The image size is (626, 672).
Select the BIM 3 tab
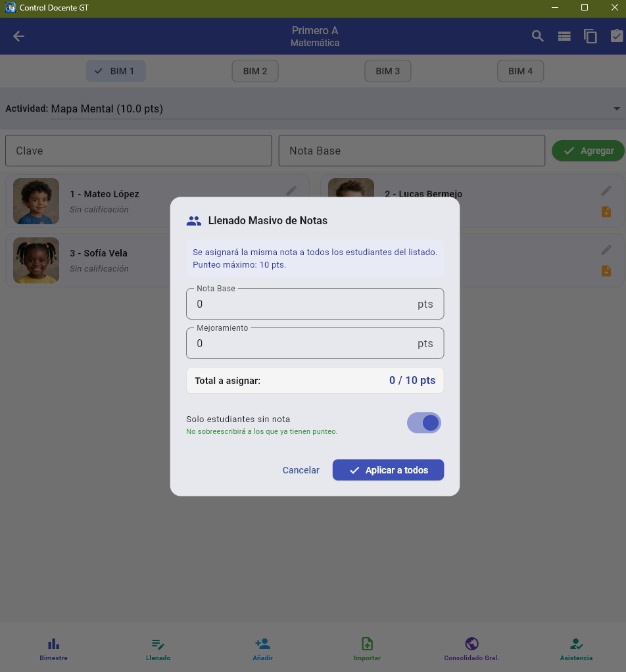(x=388, y=71)
